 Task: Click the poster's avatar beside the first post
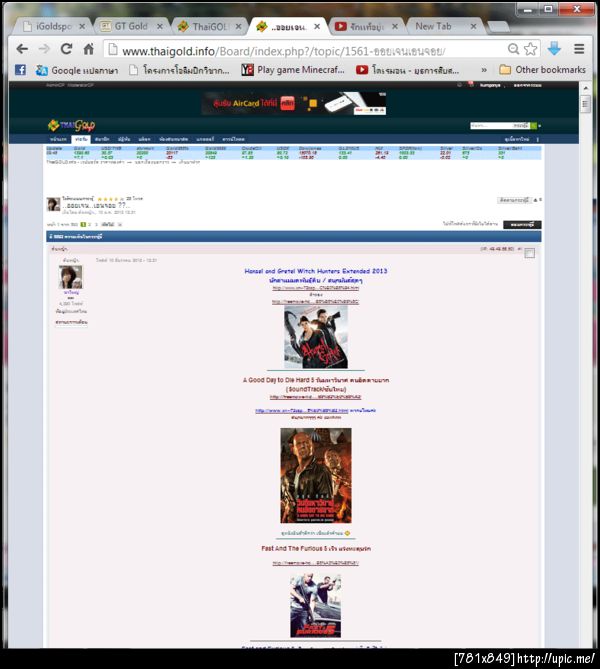click(x=71, y=277)
